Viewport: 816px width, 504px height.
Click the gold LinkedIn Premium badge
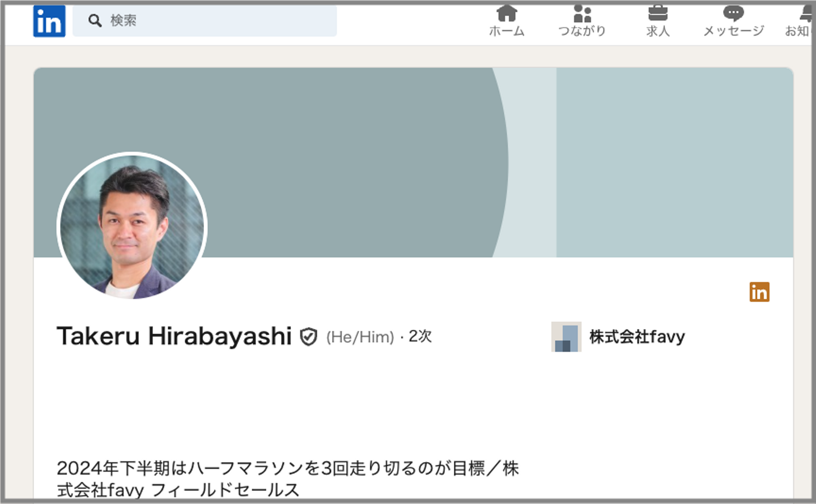point(759,292)
